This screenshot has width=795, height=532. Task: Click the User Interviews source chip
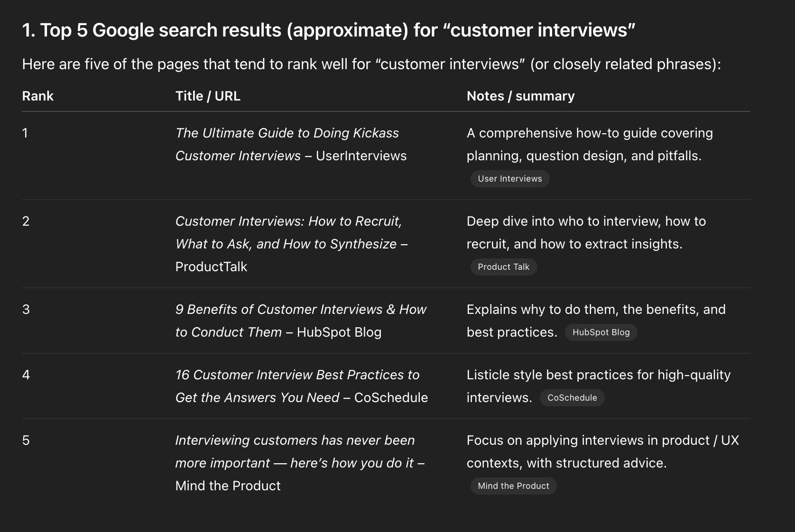pyautogui.click(x=509, y=179)
